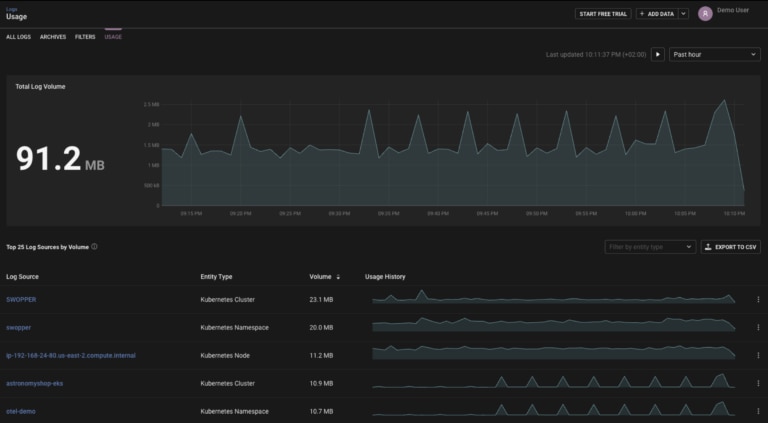Switch to the Archives tab

[53, 37]
